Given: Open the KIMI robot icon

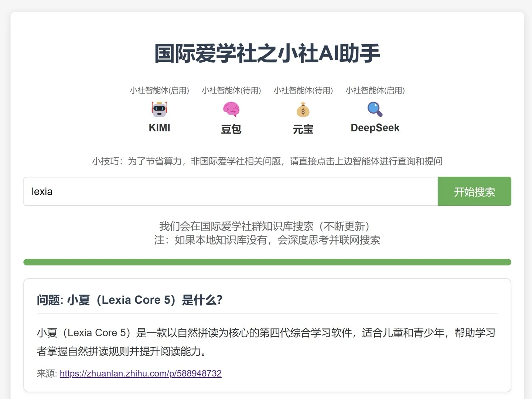Looking at the screenshot, I should click(159, 109).
